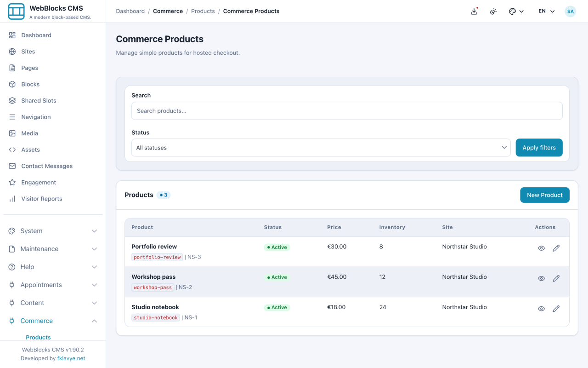588x368 pixels.
Task: View the Portfolio review product
Action: 542,248
